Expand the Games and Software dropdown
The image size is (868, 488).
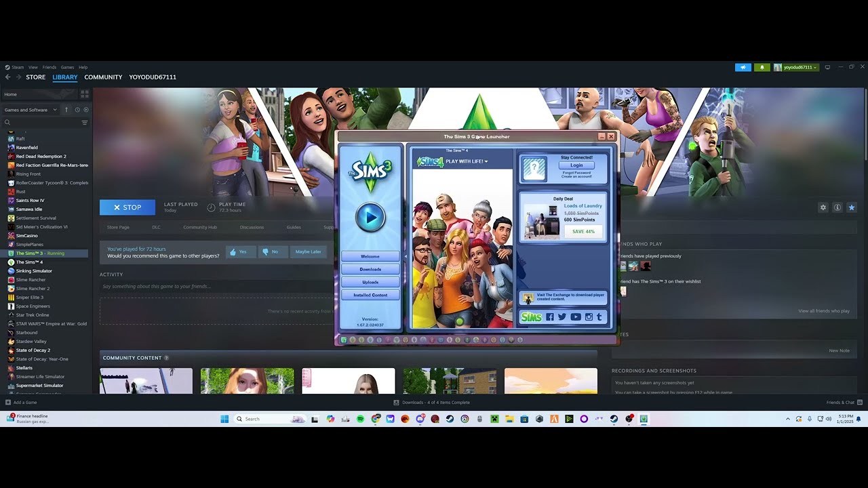point(31,110)
